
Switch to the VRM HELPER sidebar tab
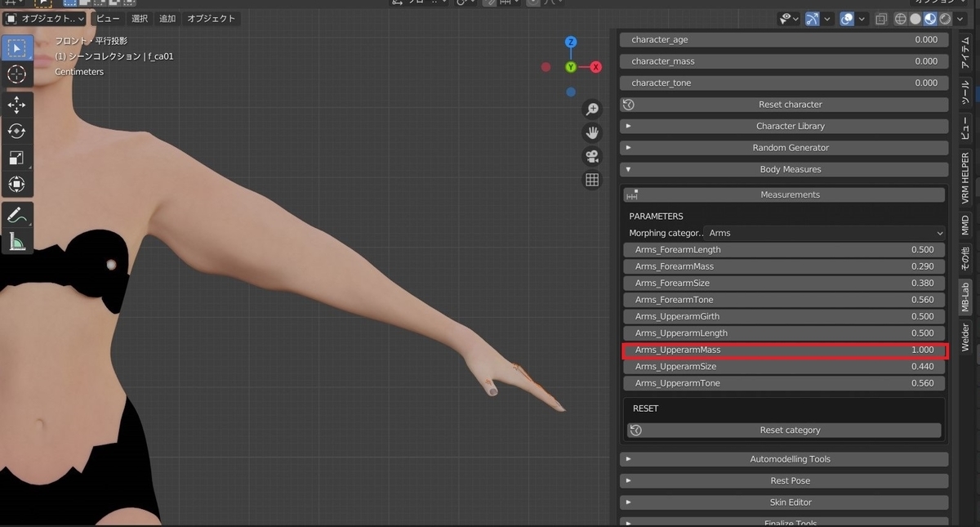point(964,177)
